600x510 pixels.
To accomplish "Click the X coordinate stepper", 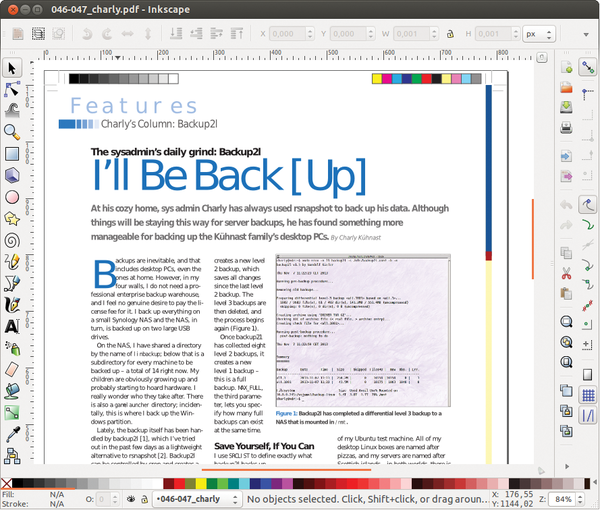I will click(310, 34).
